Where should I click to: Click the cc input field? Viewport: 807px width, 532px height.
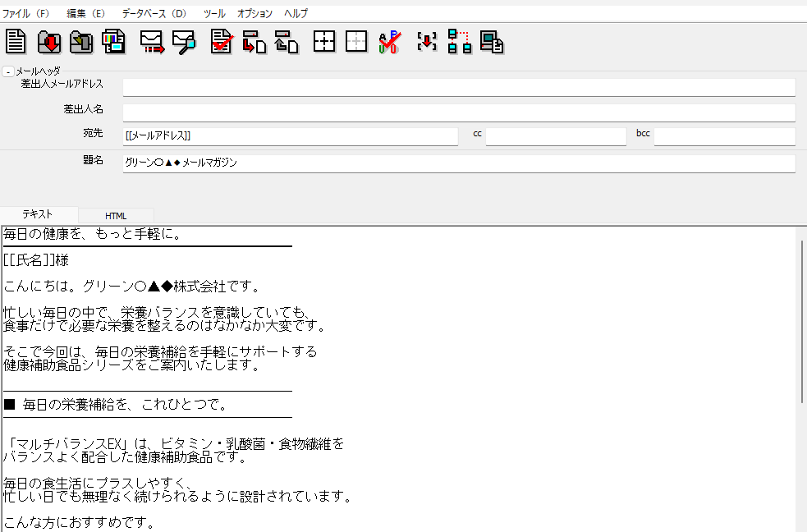(x=556, y=136)
